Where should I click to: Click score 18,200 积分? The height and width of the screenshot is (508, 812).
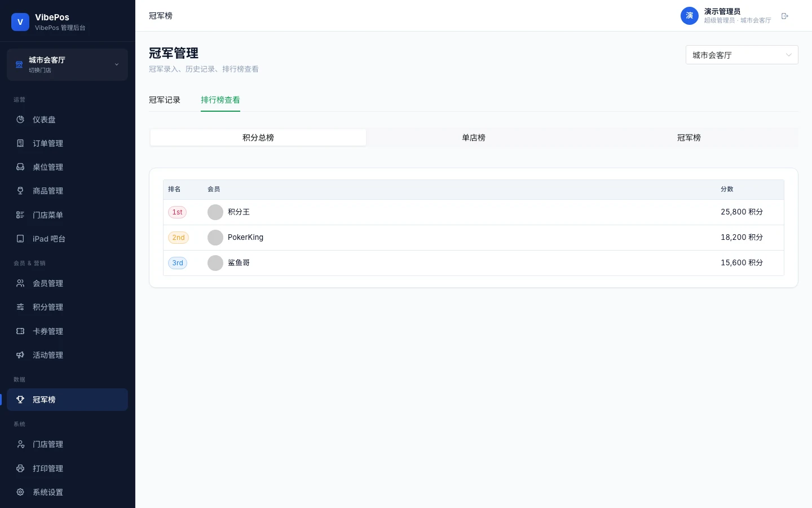click(742, 238)
